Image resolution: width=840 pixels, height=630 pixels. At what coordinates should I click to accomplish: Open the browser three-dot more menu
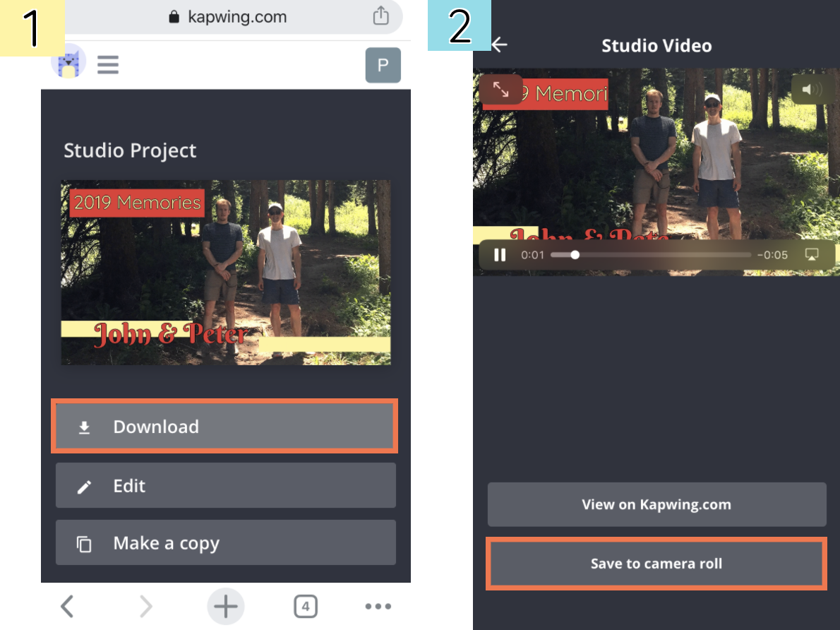(378, 606)
